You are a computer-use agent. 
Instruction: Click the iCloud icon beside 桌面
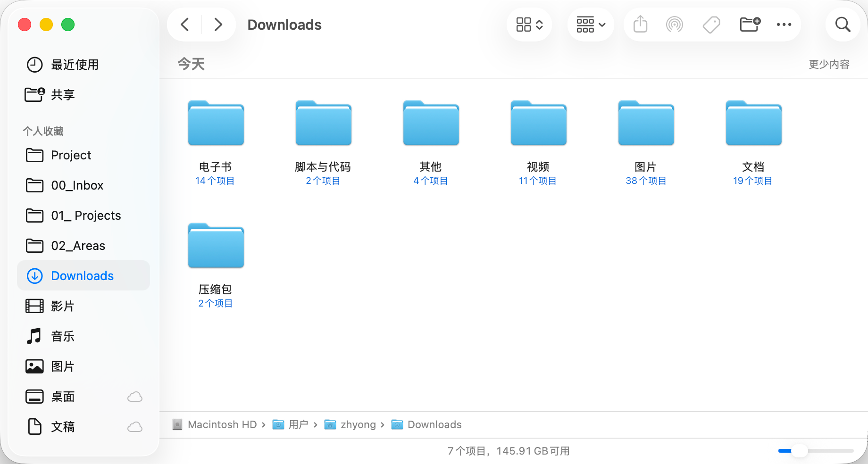click(x=135, y=397)
